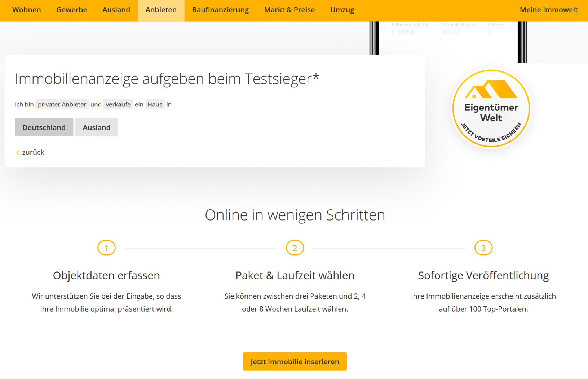The image size is (588, 379).
Task: Open the Baufinanzierung menu
Action: point(221,10)
